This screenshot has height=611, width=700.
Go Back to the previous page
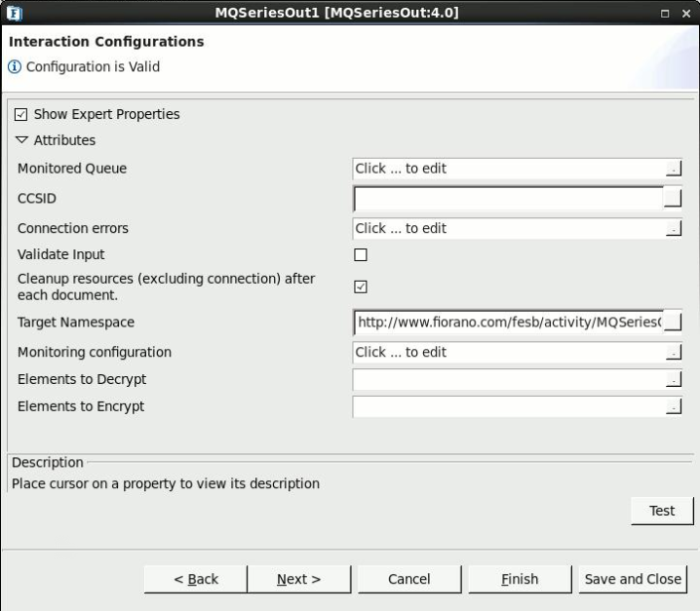(196, 579)
